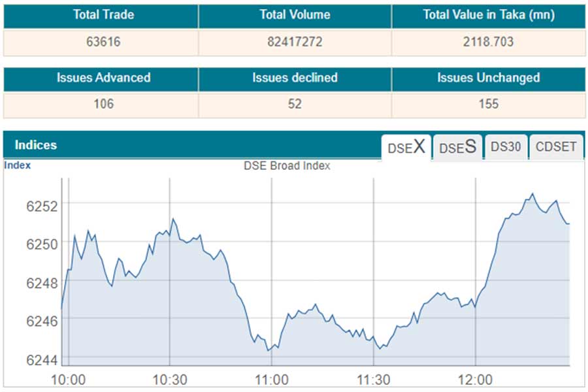Click the unchanged issues count 155
The height and width of the screenshot is (392, 588).
(x=488, y=104)
